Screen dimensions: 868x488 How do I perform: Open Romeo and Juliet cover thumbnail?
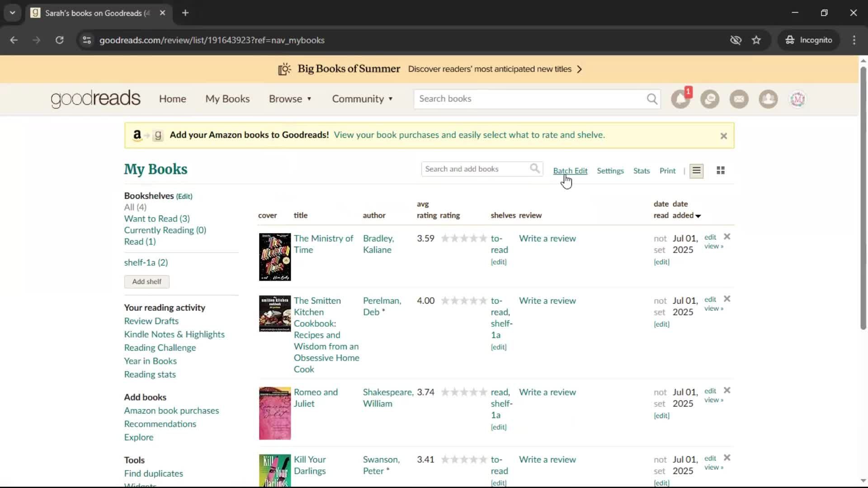coord(274,413)
